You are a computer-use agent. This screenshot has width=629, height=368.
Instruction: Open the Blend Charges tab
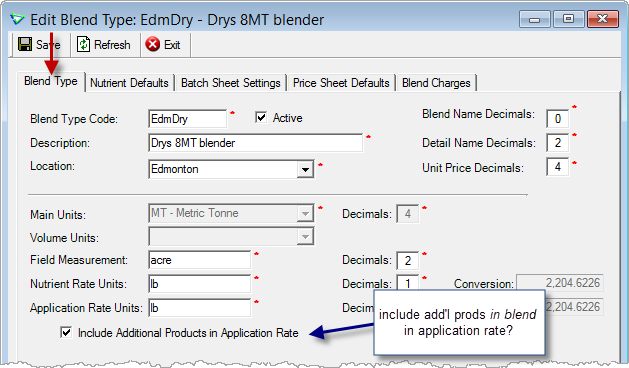tap(436, 83)
